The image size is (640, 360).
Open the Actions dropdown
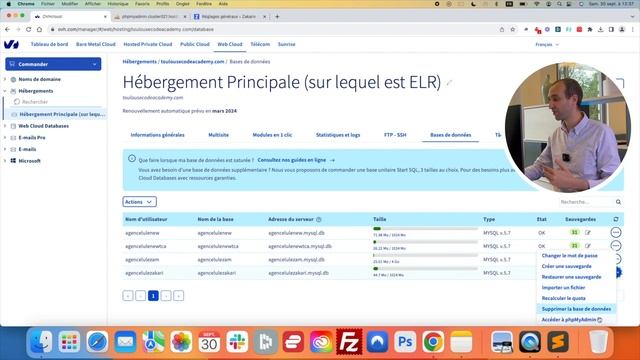[139, 202]
